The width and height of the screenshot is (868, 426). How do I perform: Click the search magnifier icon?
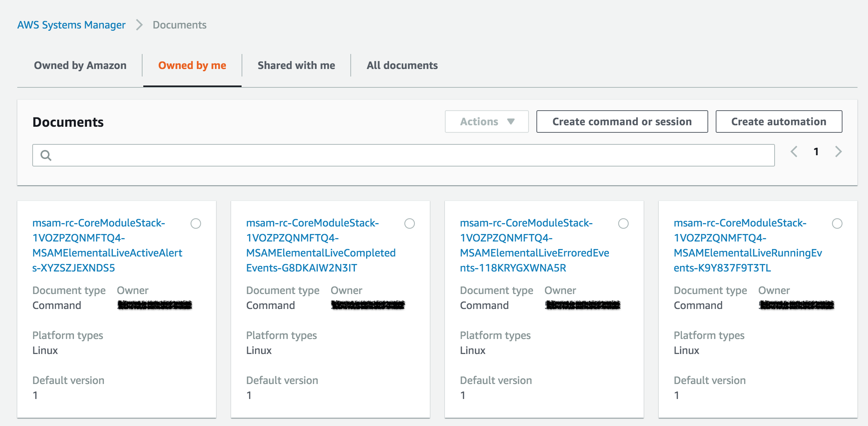click(46, 155)
